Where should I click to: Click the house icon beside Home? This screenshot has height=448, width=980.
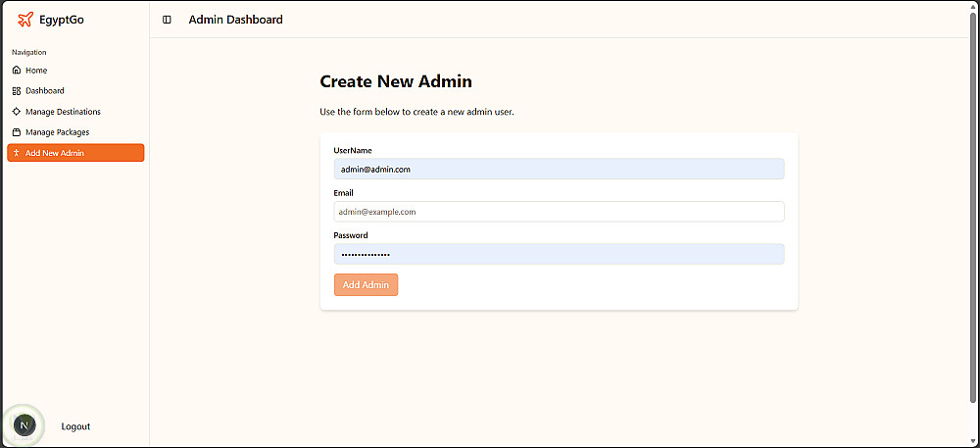coord(17,71)
